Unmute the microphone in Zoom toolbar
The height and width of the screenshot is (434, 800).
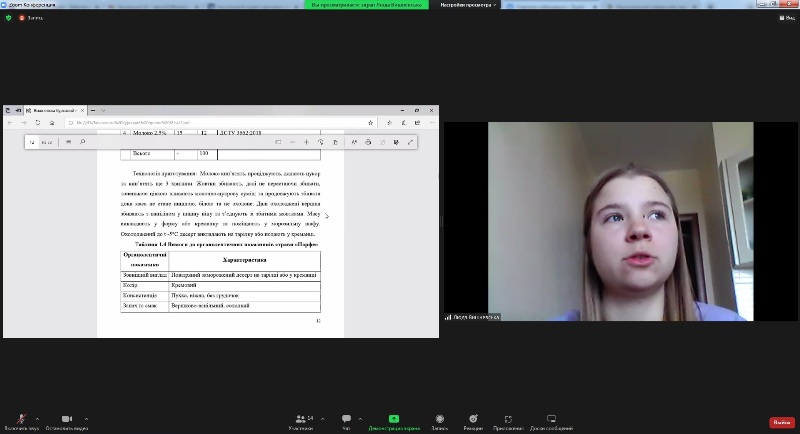21,419
